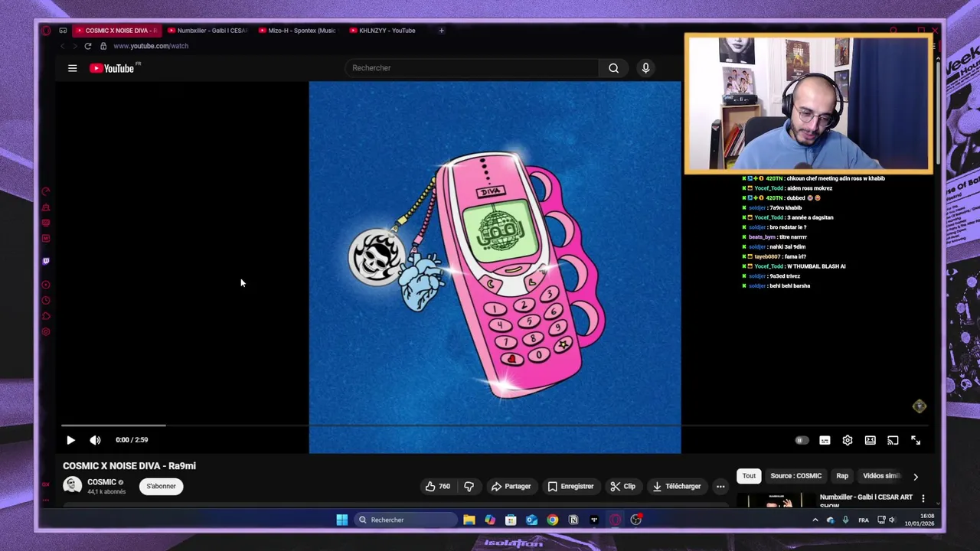Open the YouTube hamburger guide menu
Viewport: 980px width, 551px height.
click(x=73, y=68)
